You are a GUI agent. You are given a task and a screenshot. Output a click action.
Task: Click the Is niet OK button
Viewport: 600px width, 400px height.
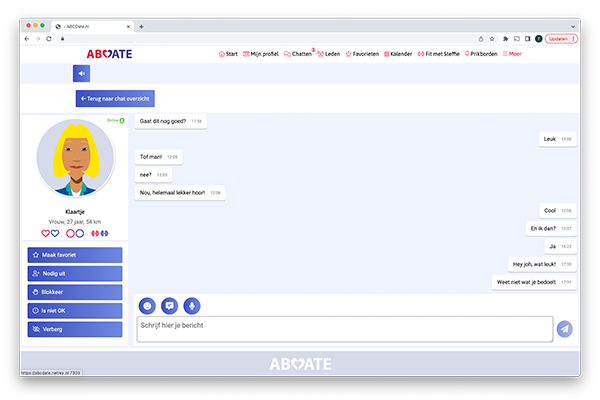point(75,311)
